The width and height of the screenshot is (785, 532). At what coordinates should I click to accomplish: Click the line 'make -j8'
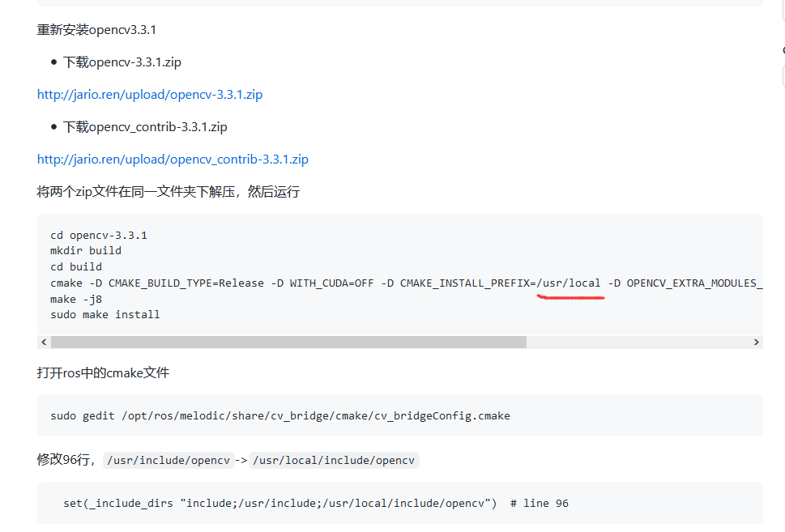[76, 300]
